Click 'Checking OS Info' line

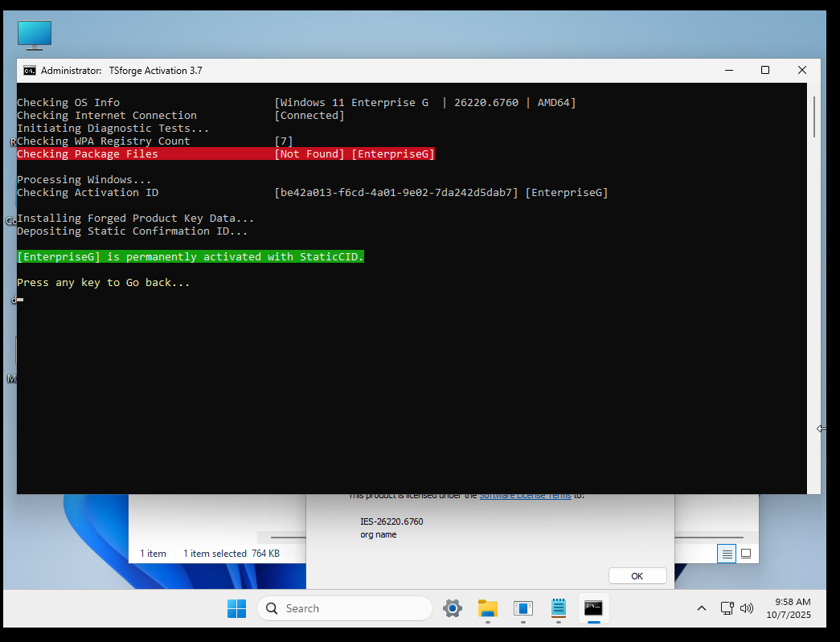297,103
